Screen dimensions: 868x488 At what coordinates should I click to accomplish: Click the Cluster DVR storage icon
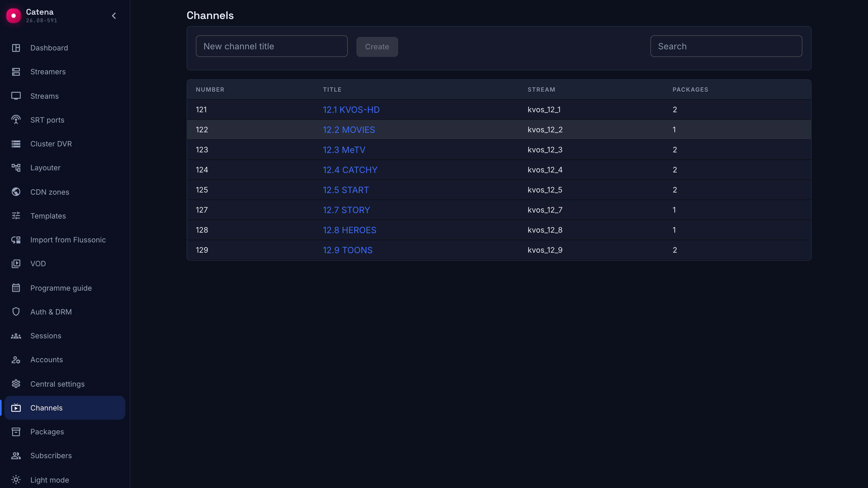(x=16, y=144)
